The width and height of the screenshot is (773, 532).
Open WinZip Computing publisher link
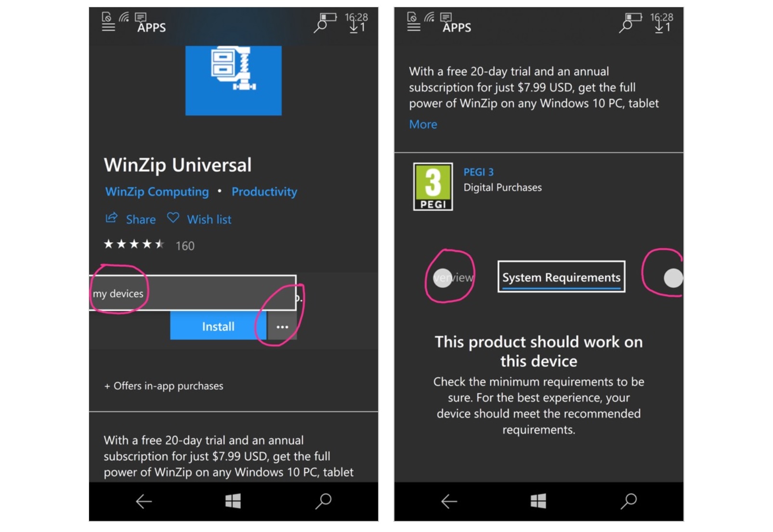pos(157,192)
